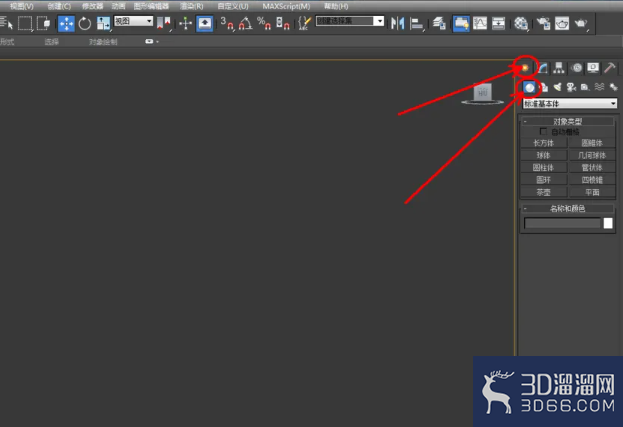623x427 pixels.
Task: Select the Cameras category icon
Action: pos(571,87)
